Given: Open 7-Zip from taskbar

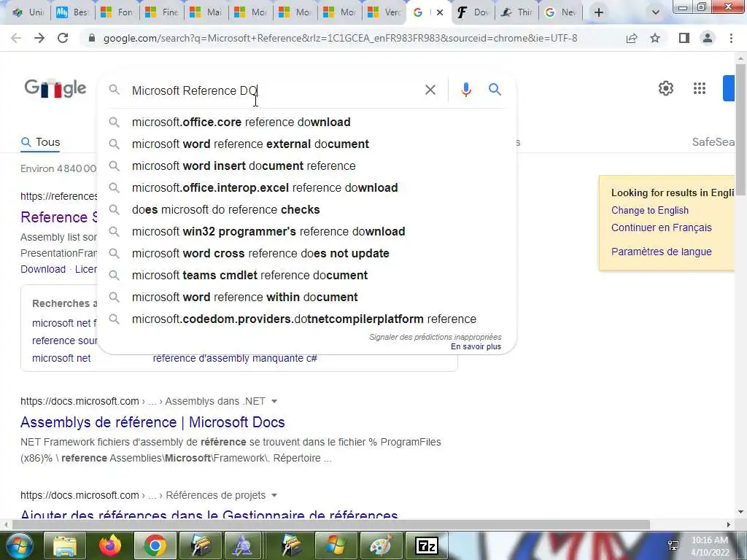Looking at the screenshot, I should tap(426, 545).
